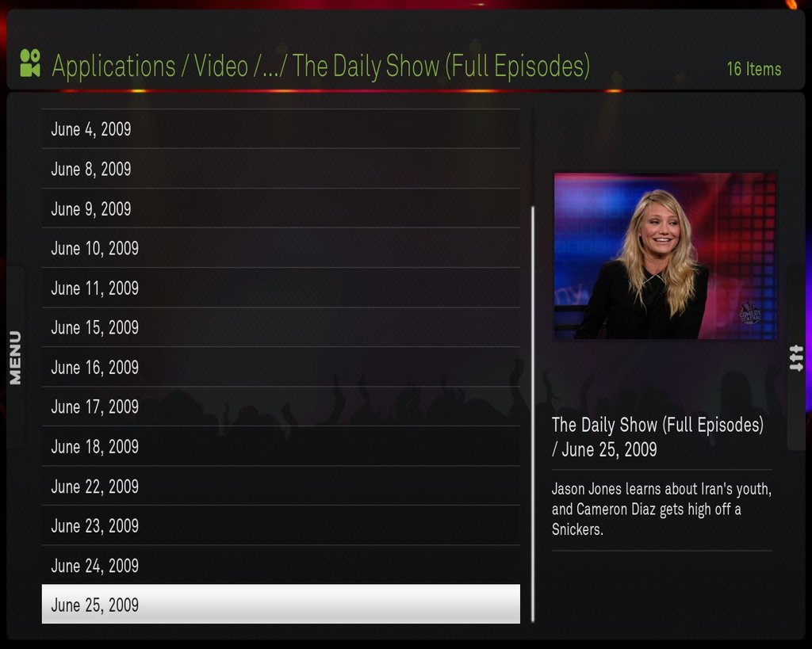This screenshot has width=812, height=649.
Task: Select the June 8, 2009 episode
Action: (x=281, y=169)
